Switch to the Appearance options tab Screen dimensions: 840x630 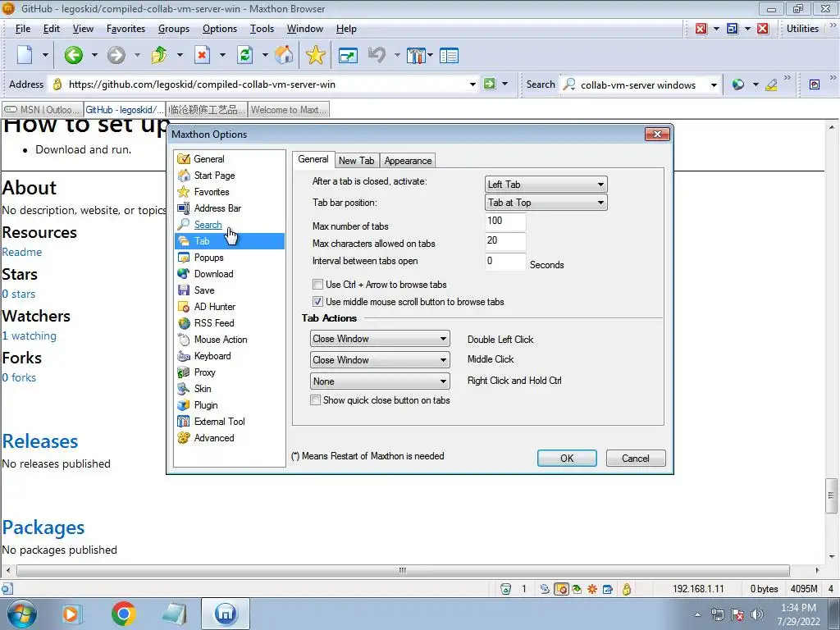click(408, 160)
